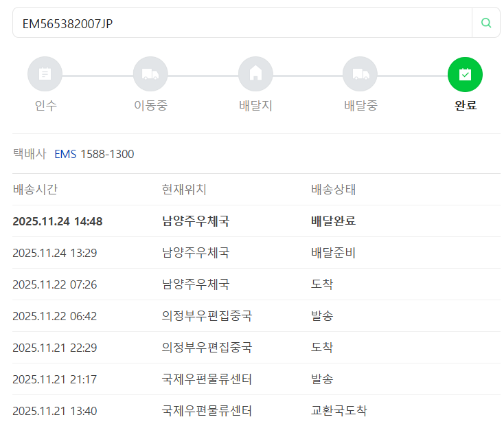
Task: Click the 배달지 house icon
Action: pyautogui.click(x=255, y=74)
